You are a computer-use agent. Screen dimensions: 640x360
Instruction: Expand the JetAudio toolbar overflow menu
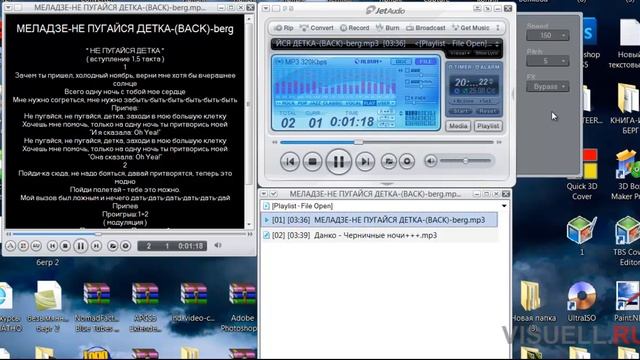pyautogui.click(x=498, y=28)
